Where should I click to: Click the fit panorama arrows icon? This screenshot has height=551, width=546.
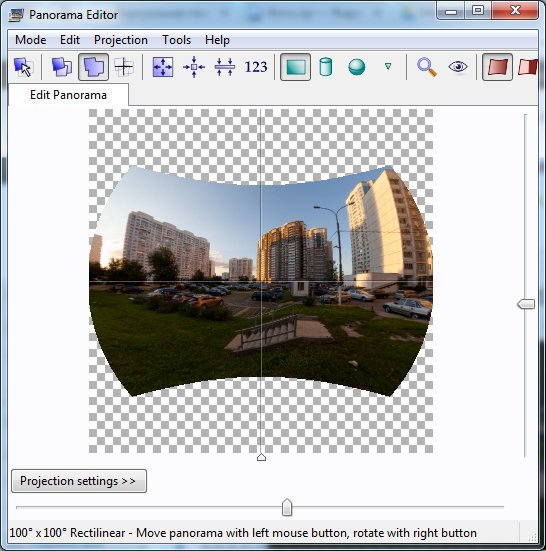click(x=163, y=67)
